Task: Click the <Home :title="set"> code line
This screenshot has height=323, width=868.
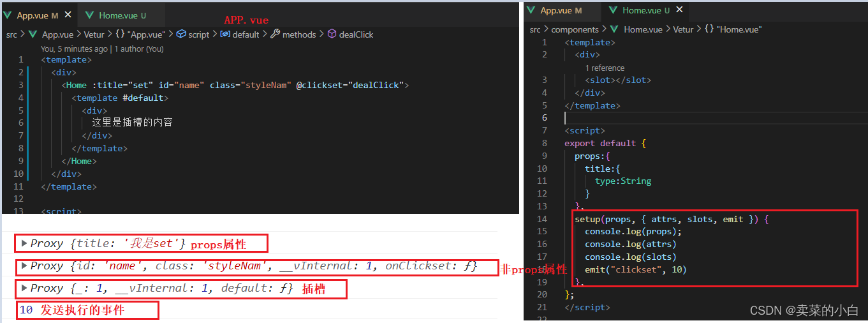Action: tap(235, 85)
